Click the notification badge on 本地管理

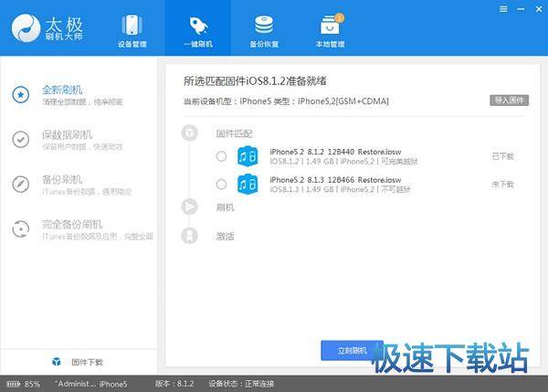[339, 17]
